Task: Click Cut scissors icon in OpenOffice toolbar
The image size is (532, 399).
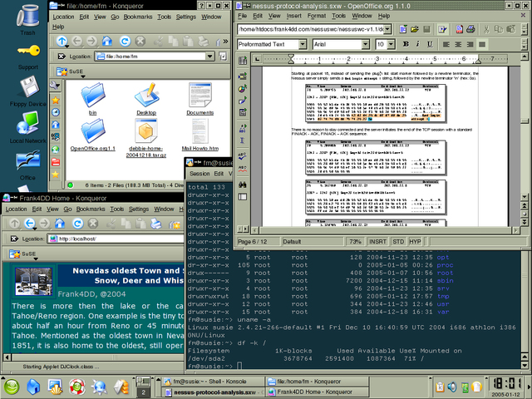Action: click(x=486, y=29)
